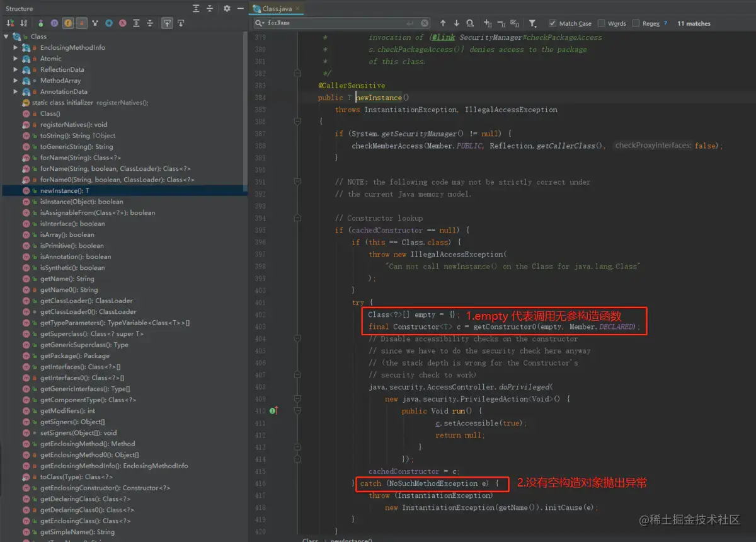The image size is (756, 542).
Task: Click the Find All magnifier icon in the find bar
Action: click(x=470, y=23)
